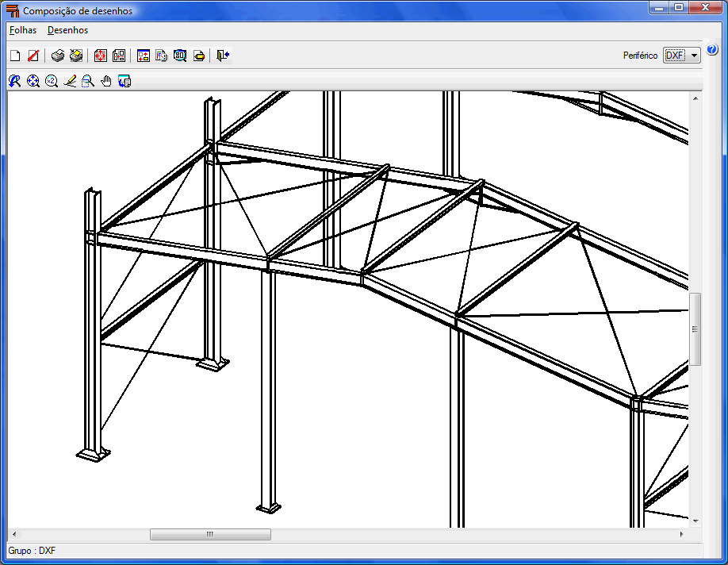Click the horizontal scrollbar right arrow
728x565 pixels.
681,534
